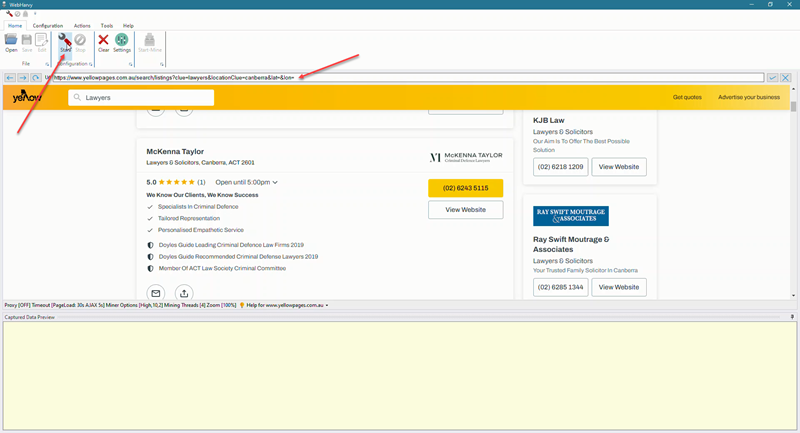The image size is (800, 433).
Task: Click the (02) 6243 5115 phone button
Action: pos(465,188)
